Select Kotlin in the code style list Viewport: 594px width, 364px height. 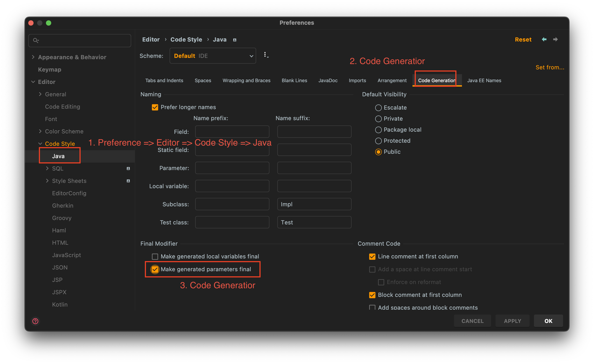pyautogui.click(x=60, y=304)
